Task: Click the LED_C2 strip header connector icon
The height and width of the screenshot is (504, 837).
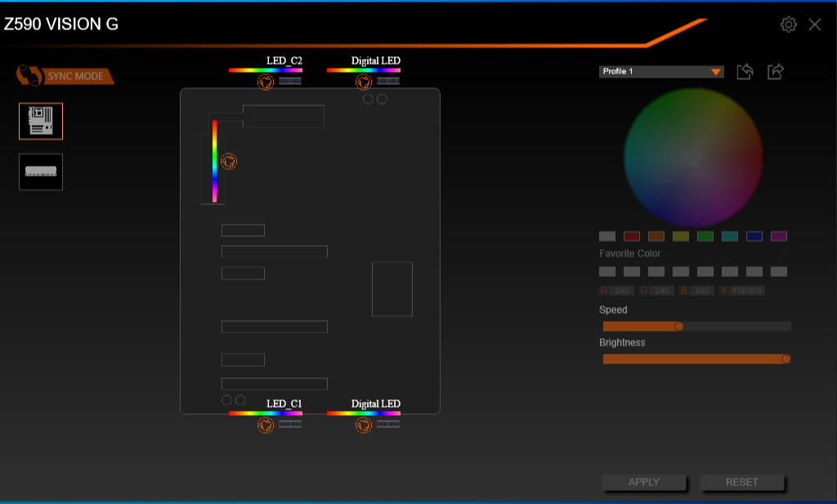Action: tap(290, 81)
